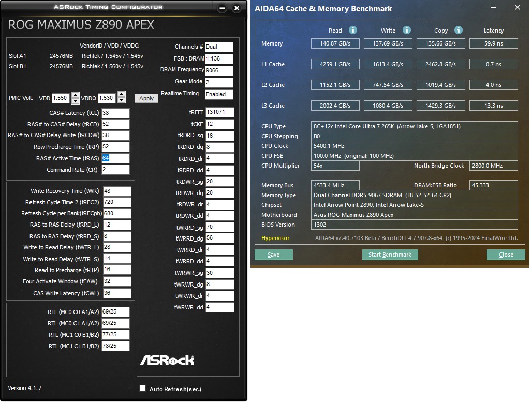Image resolution: width=532 pixels, height=403 pixels.
Task: Click the Memory Read value 140.87 GB/s
Action: click(x=335, y=43)
